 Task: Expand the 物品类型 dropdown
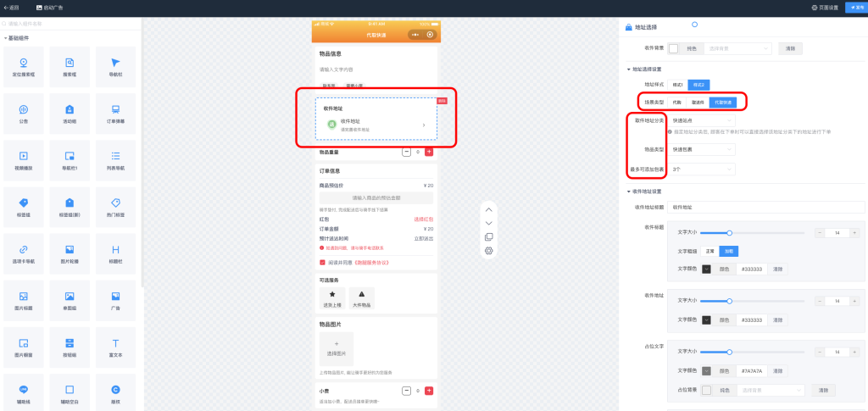point(703,149)
